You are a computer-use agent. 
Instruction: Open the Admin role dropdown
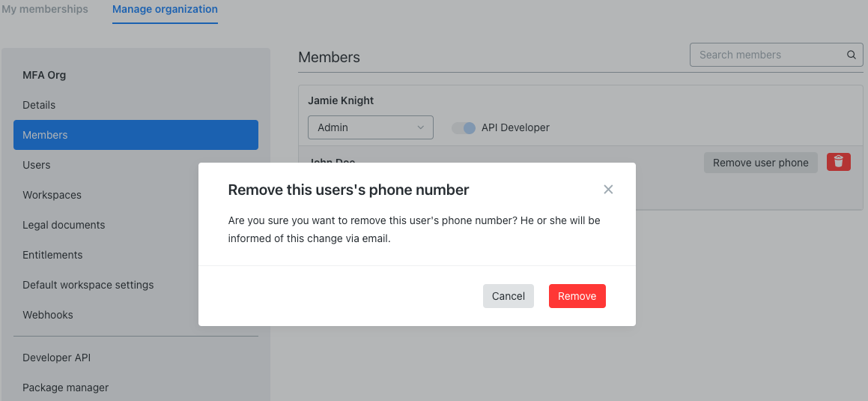click(370, 127)
